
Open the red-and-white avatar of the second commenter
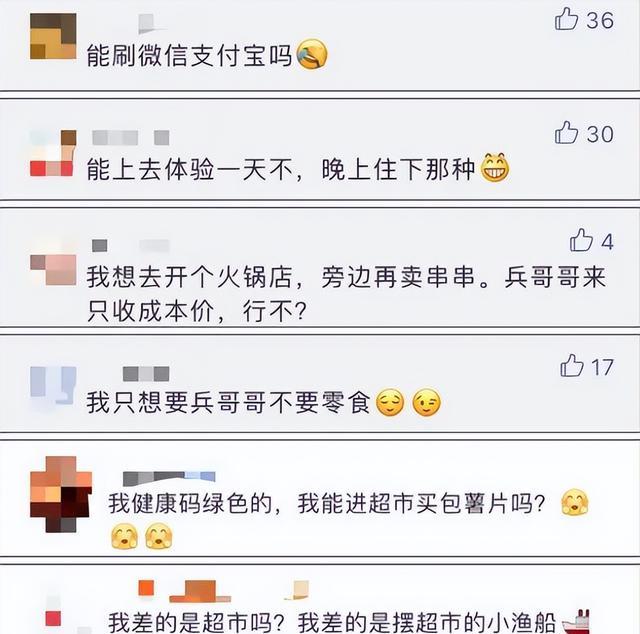tap(53, 153)
